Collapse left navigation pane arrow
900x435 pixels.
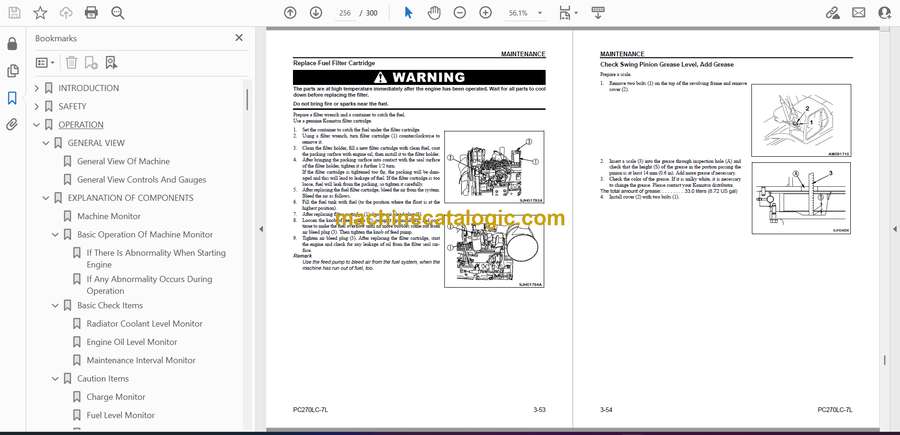pos(261,229)
